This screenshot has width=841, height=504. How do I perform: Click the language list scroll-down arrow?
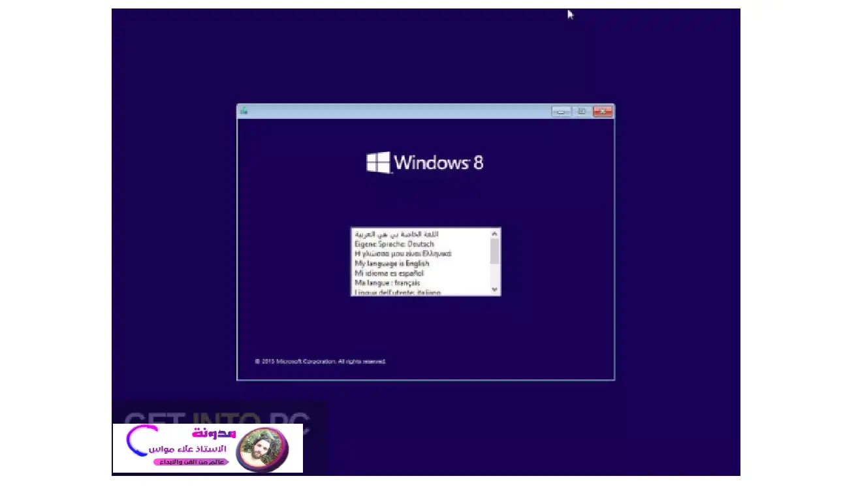[x=494, y=289]
